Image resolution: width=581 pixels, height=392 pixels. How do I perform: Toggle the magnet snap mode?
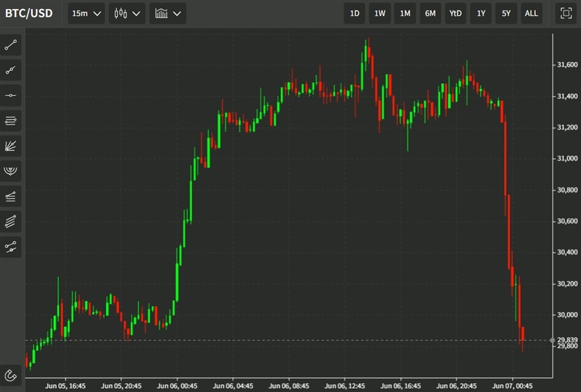[11, 375]
